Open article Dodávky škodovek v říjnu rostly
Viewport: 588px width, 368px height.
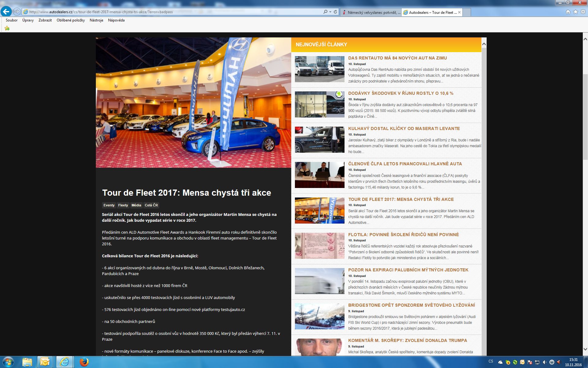(401, 93)
